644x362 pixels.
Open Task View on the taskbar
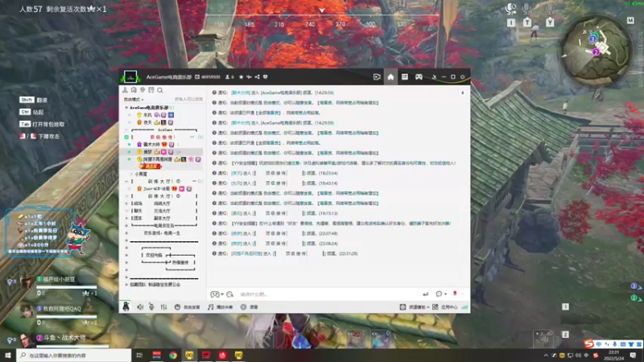coord(139,356)
